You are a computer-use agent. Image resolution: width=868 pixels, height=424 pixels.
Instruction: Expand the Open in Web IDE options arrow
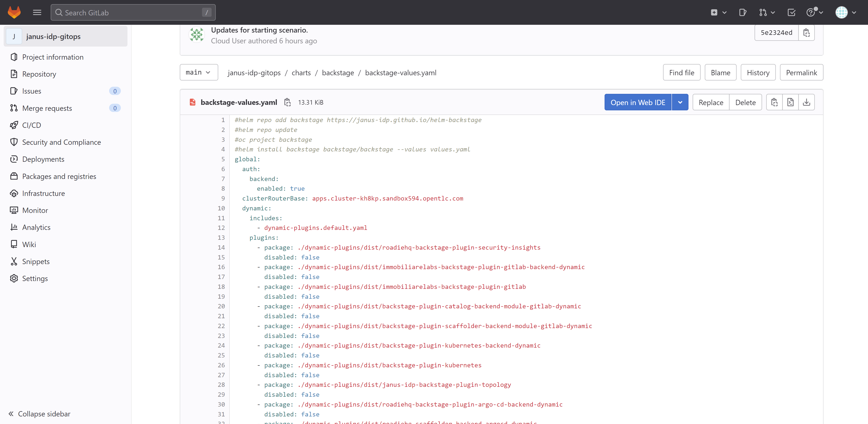pos(680,102)
